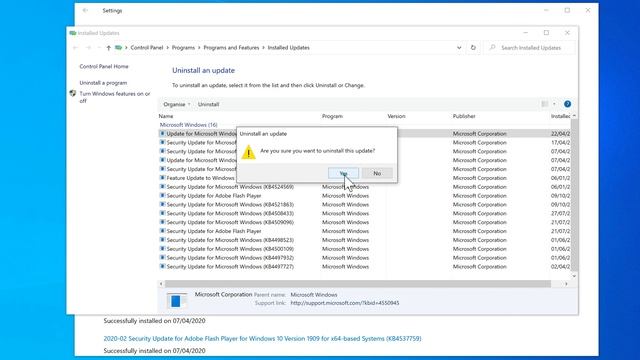Click the update list scroll up arrow
The width and height of the screenshot is (640, 360).
coord(574,116)
